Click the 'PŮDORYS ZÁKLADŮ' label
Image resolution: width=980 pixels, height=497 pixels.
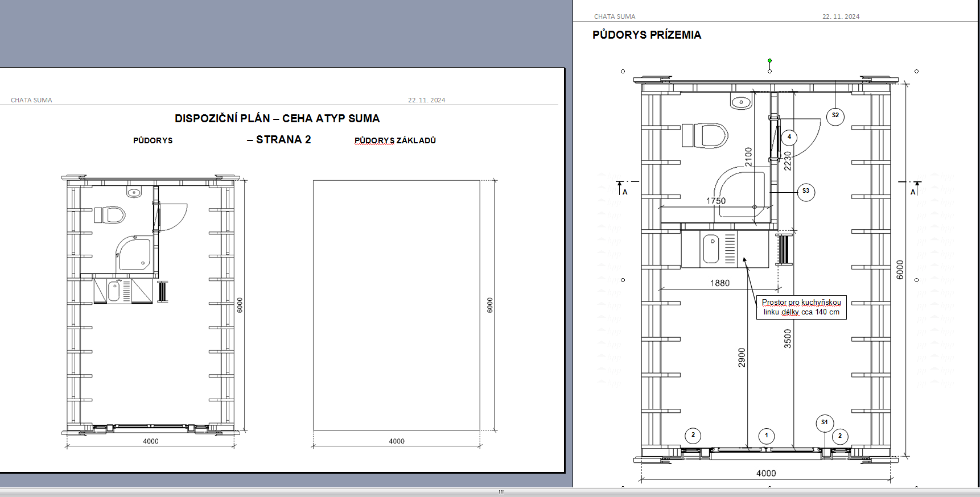pyautogui.click(x=395, y=140)
